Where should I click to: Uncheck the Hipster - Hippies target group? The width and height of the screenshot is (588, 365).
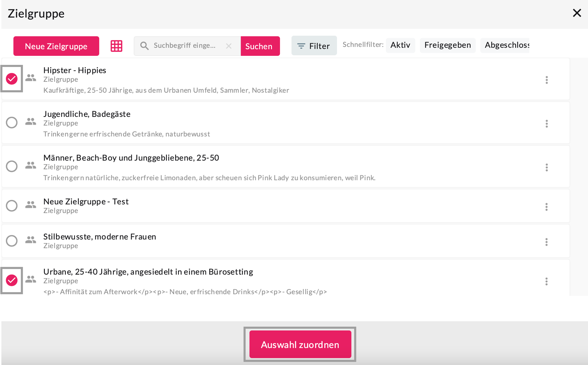[12, 79]
